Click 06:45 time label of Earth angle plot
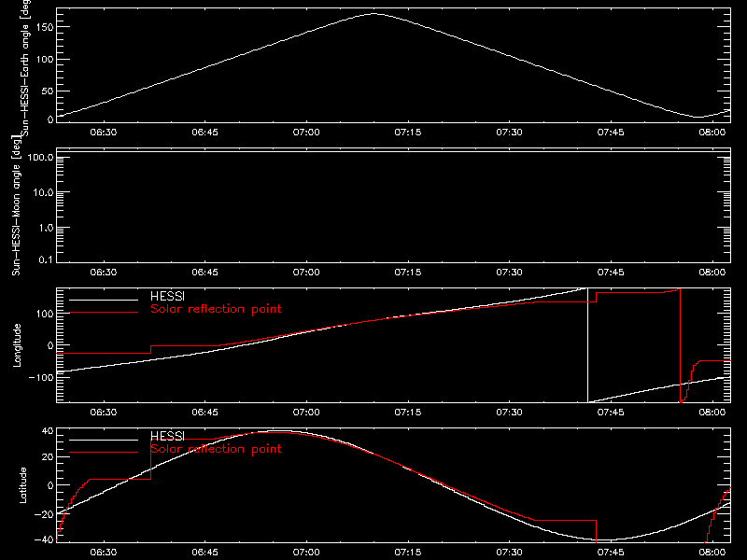 (204, 132)
